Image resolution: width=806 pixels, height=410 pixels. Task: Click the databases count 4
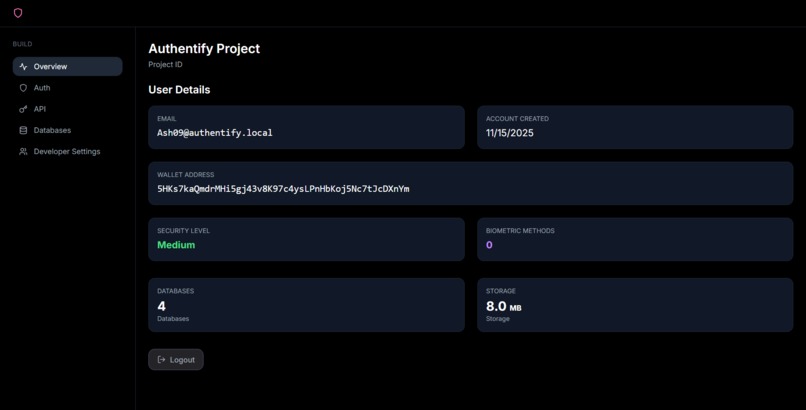pos(161,306)
